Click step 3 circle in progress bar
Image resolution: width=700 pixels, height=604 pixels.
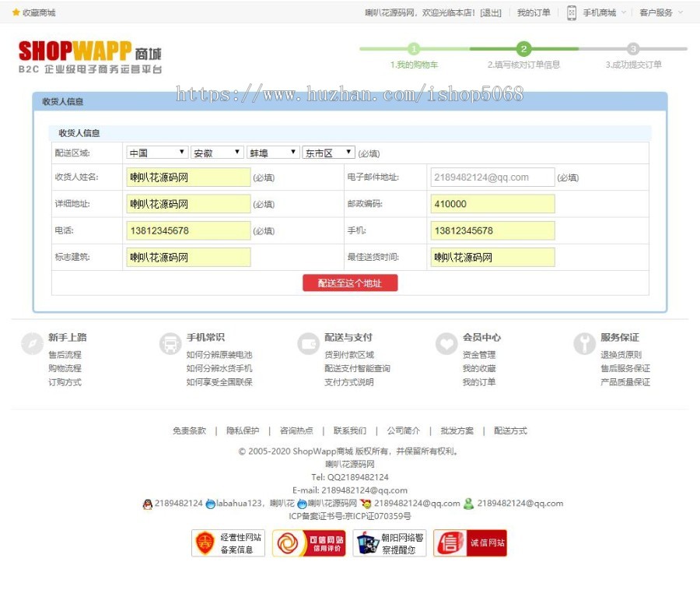pyautogui.click(x=632, y=48)
